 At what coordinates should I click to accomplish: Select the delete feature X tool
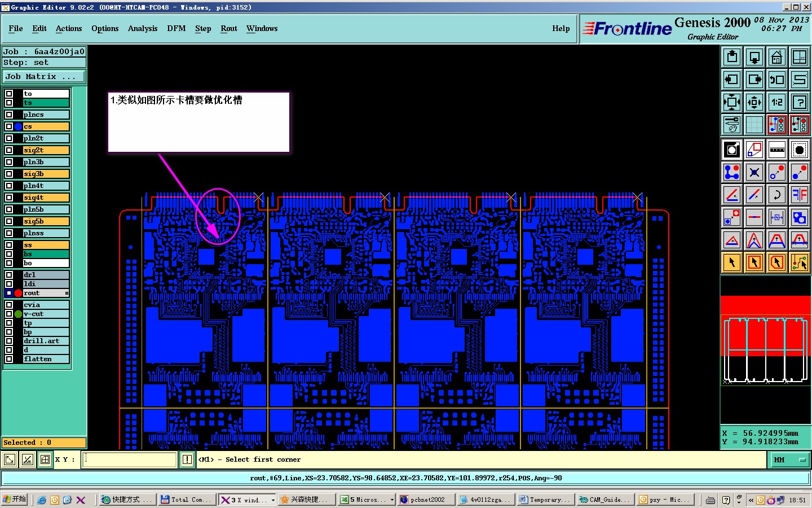pos(754,172)
